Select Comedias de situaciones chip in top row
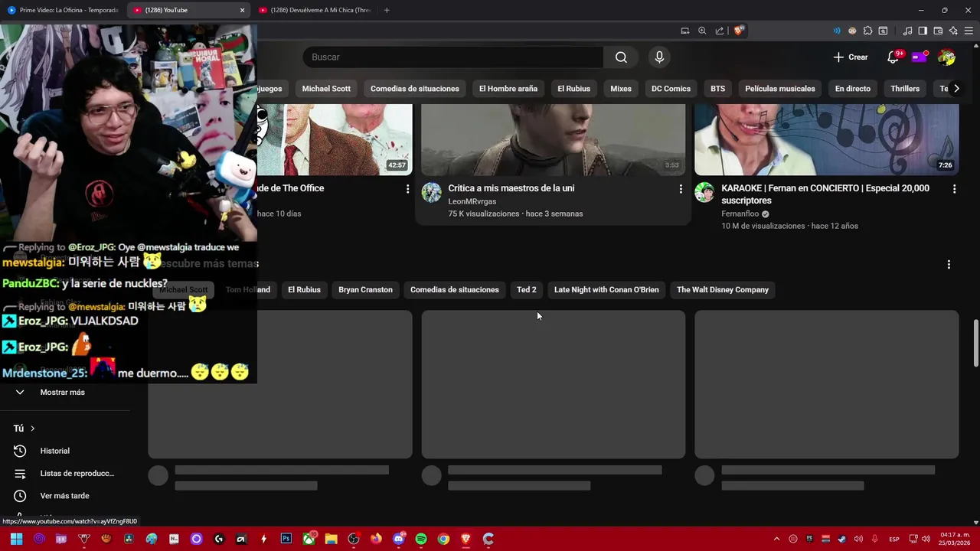The width and height of the screenshot is (980, 551). (415, 89)
